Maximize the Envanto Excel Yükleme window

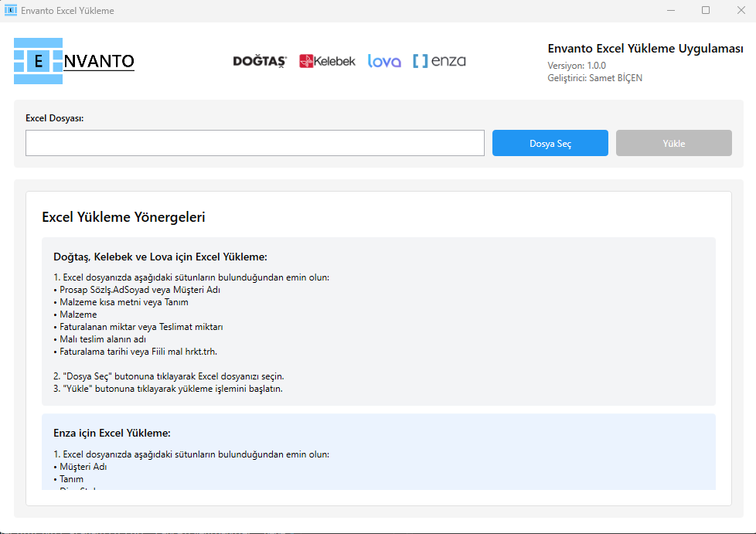pyautogui.click(x=705, y=11)
